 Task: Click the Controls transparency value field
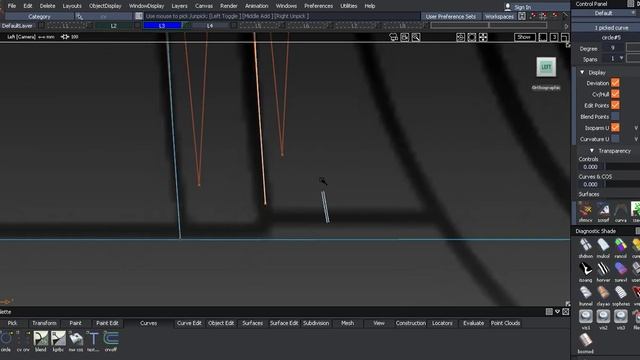pyautogui.click(x=591, y=167)
